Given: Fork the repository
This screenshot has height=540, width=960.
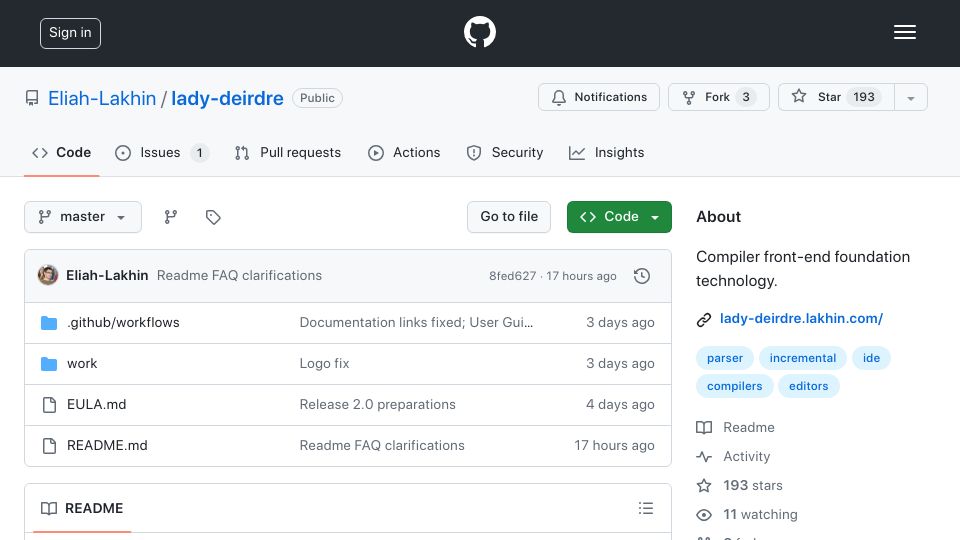Looking at the screenshot, I should pos(719,97).
